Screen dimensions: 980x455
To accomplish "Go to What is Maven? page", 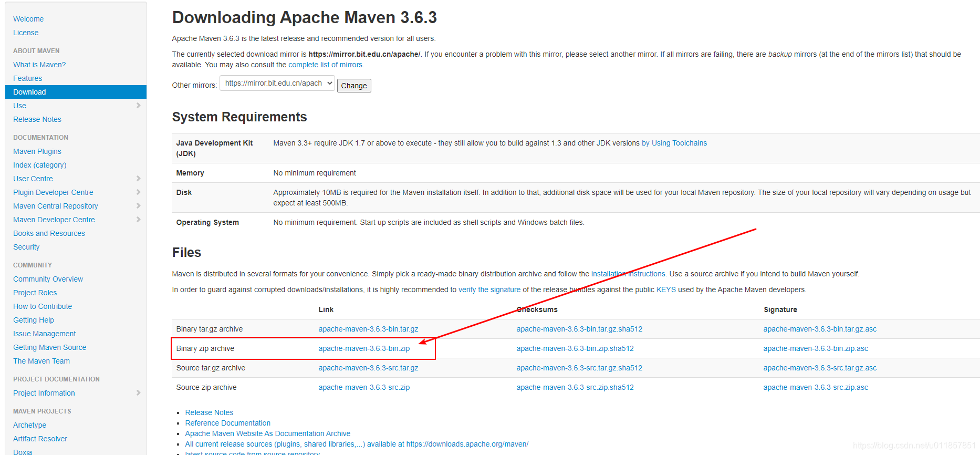I will pos(39,65).
